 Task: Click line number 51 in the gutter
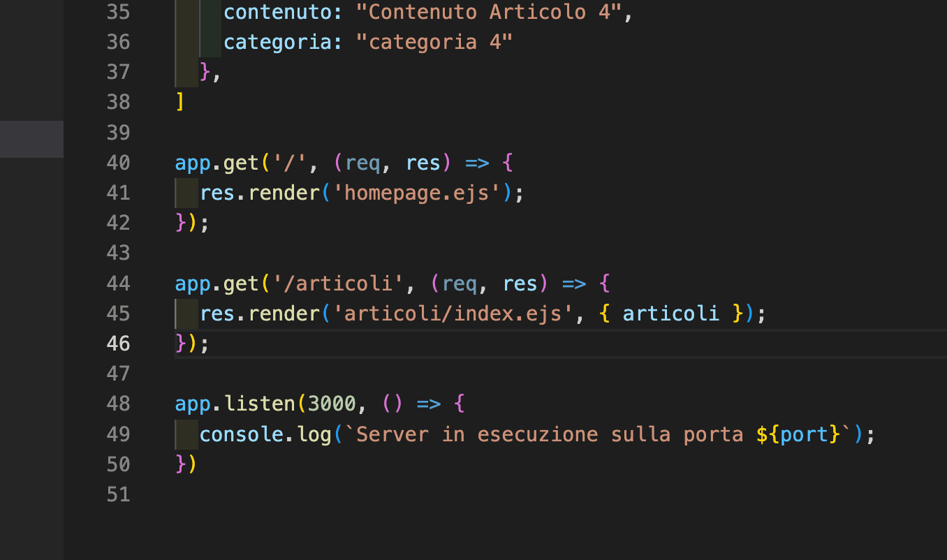pos(118,494)
